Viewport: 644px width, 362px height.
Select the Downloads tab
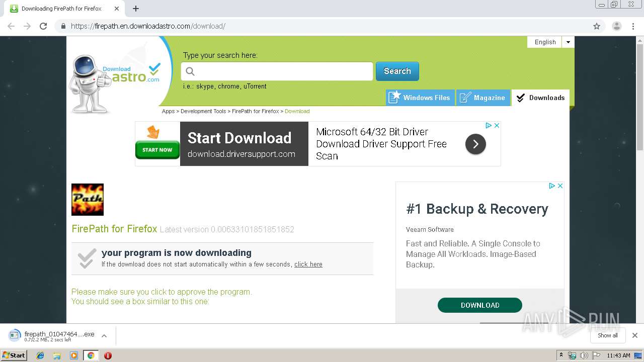(540, 98)
